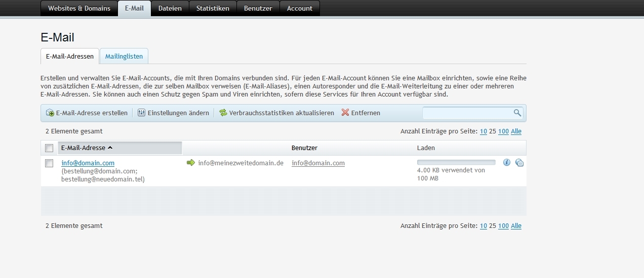This screenshot has width=644, height=278.
Task: Click the blue info icon in row
Action: click(x=506, y=162)
